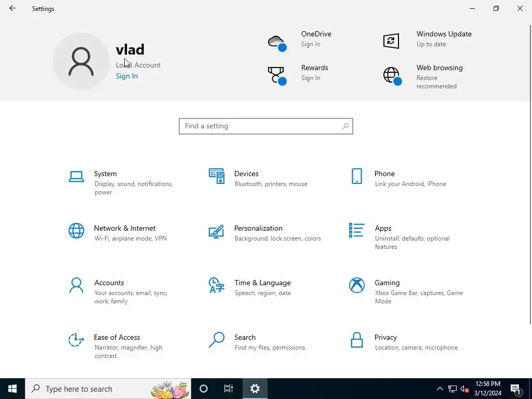Click the Sign In link under vlad
532x399 pixels.
127,76
